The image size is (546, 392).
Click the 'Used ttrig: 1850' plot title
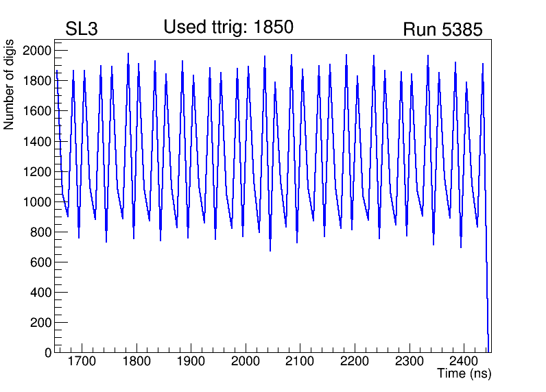[228, 27]
